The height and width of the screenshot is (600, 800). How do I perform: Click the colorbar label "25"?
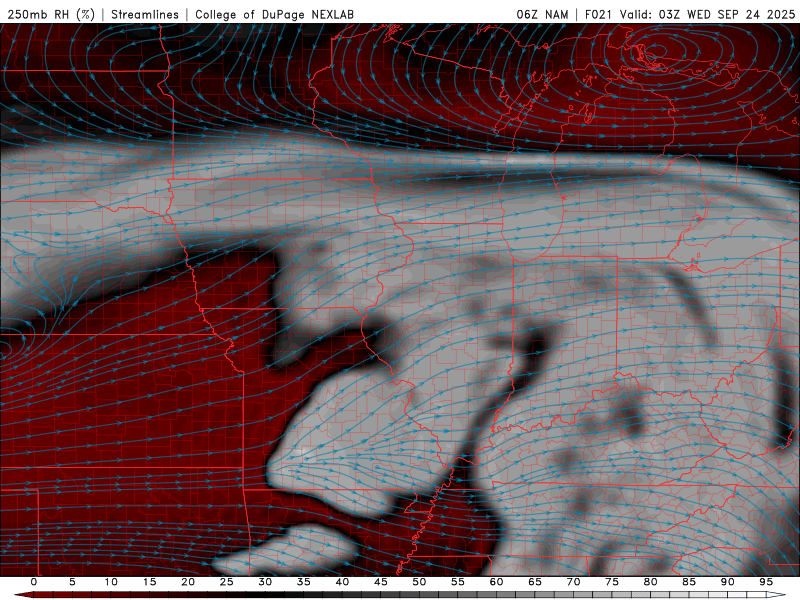tap(227, 582)
